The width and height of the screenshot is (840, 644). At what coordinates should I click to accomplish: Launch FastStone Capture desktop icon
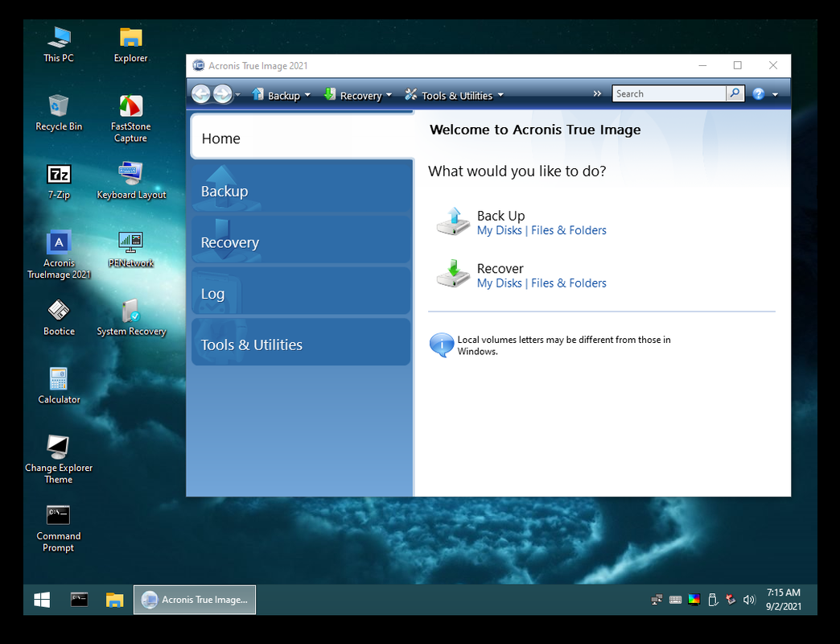(x=130, y=118)
